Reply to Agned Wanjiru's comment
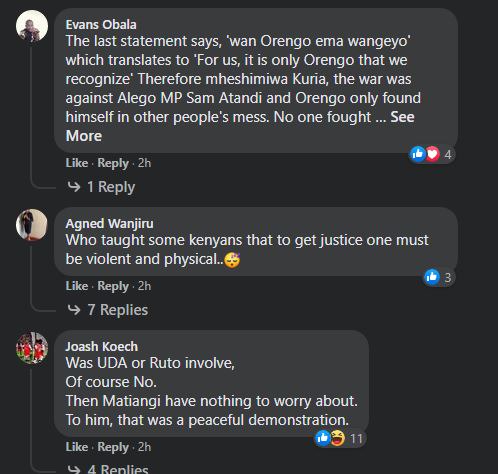The image size is (498, 474). coord(113,286)
